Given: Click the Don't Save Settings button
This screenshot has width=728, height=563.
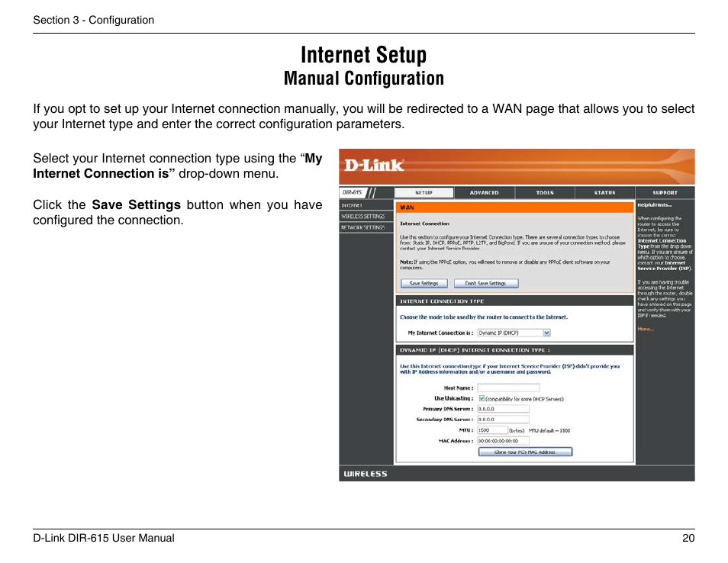Looking at the screenshot, I should (485, 283).
